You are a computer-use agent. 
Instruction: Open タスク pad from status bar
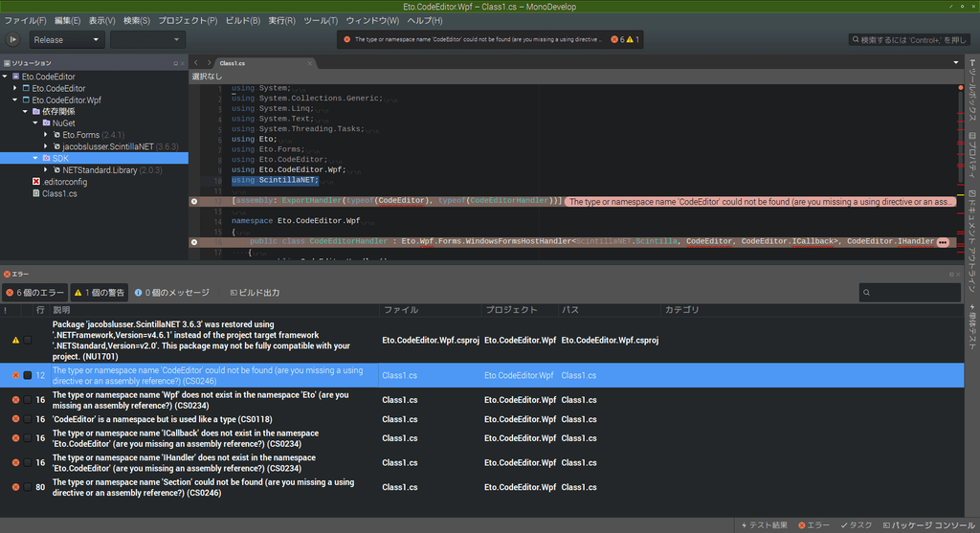click(x=857, y=525)
